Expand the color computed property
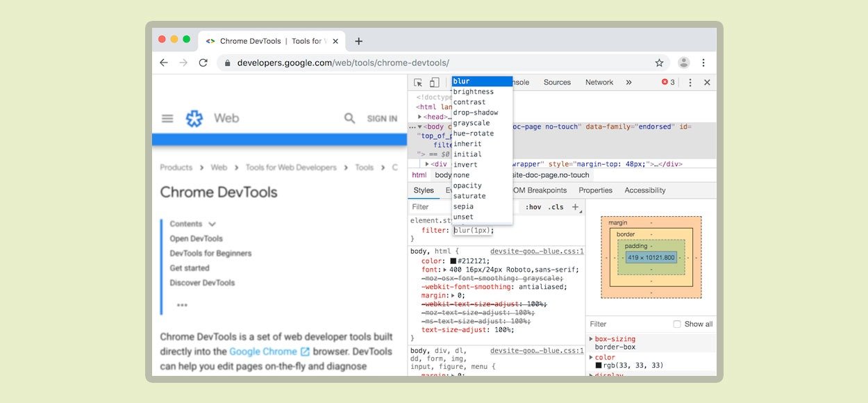Image resolution: width=868 pixels, height=403 pixels. pos(591,357)
